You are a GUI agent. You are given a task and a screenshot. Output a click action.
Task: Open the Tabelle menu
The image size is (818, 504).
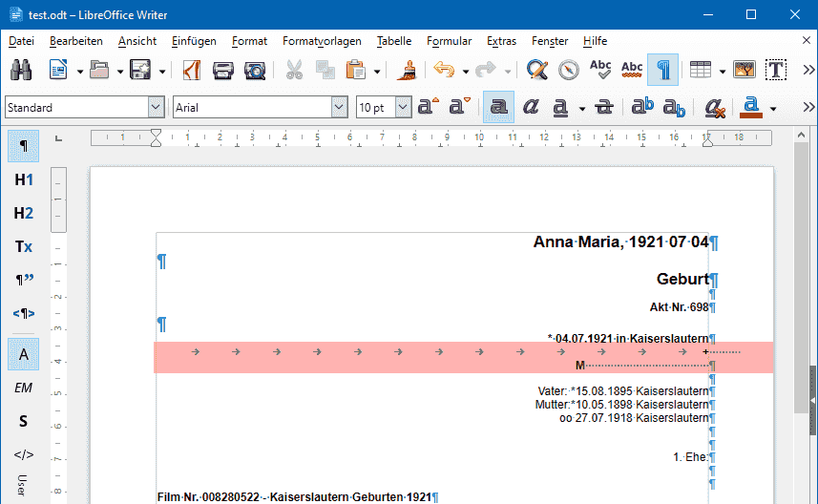coord(394,41)
